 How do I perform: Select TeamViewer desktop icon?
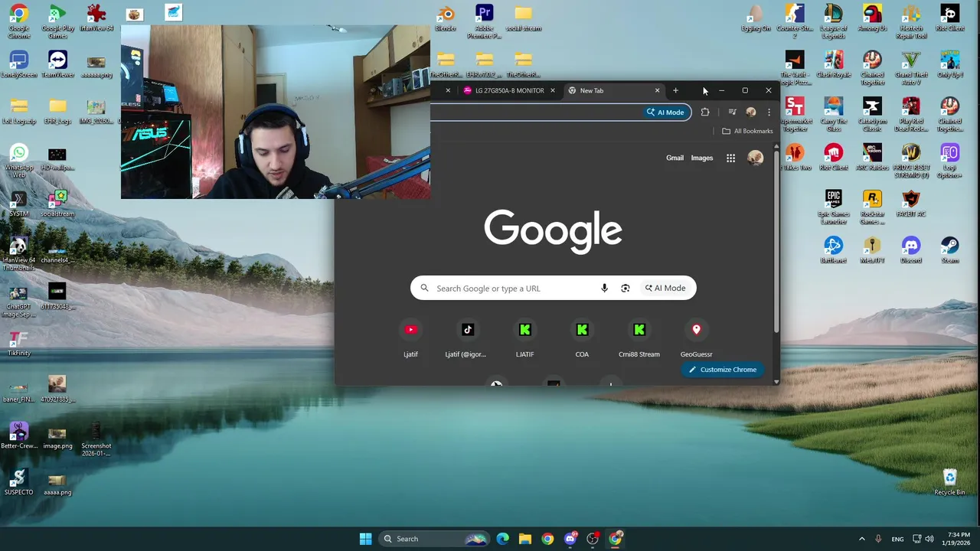click(x=57, y=64)
